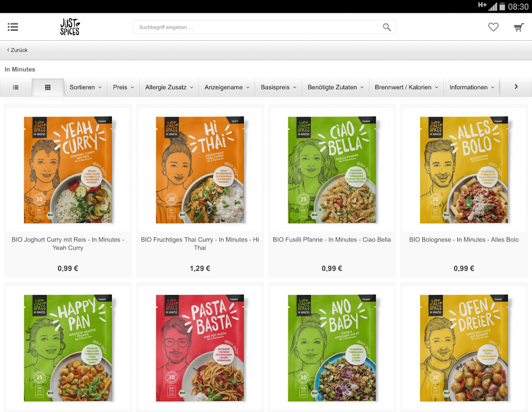
Task: Open the Hi Thai product image
Action: point(200,170)
